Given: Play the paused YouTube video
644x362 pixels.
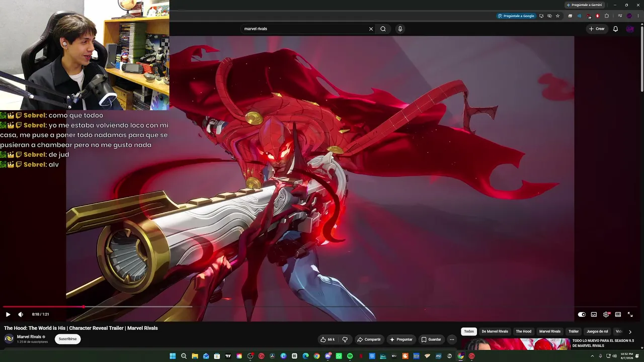Looking at the screenshot, I should click(x=8, y=314).
